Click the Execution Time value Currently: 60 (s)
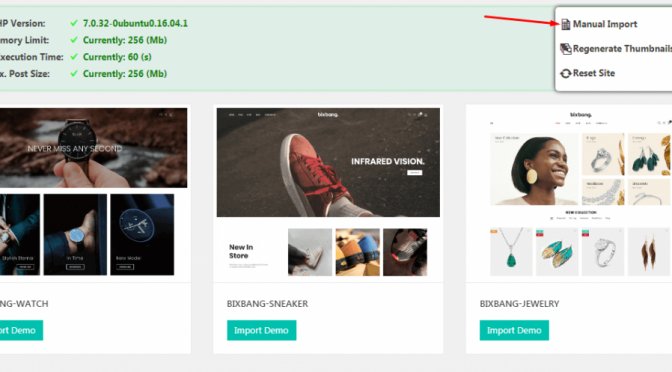Viewport: 672px width, 372px height. 117,57
